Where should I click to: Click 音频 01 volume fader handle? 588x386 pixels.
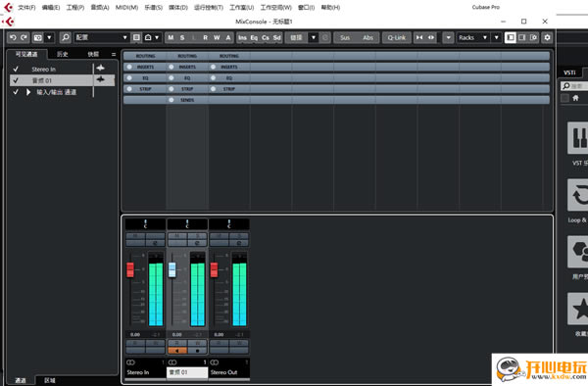coord(172,269)
